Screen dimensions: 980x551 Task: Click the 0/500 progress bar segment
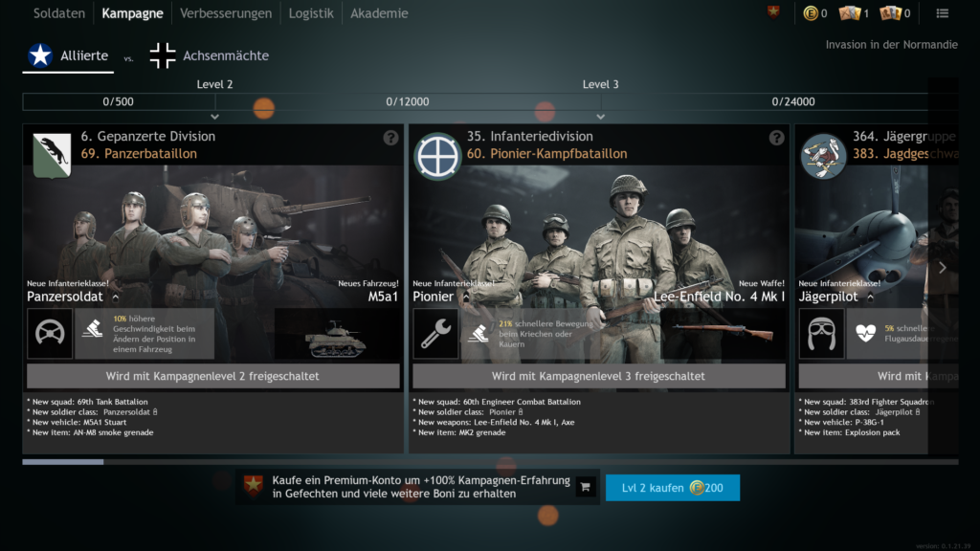pos(119,101)
